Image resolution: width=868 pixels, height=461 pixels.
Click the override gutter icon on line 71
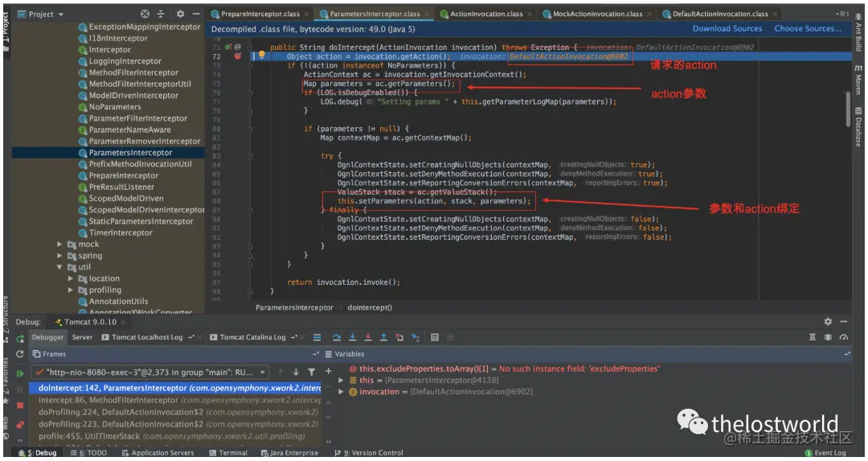pos(228,47)
